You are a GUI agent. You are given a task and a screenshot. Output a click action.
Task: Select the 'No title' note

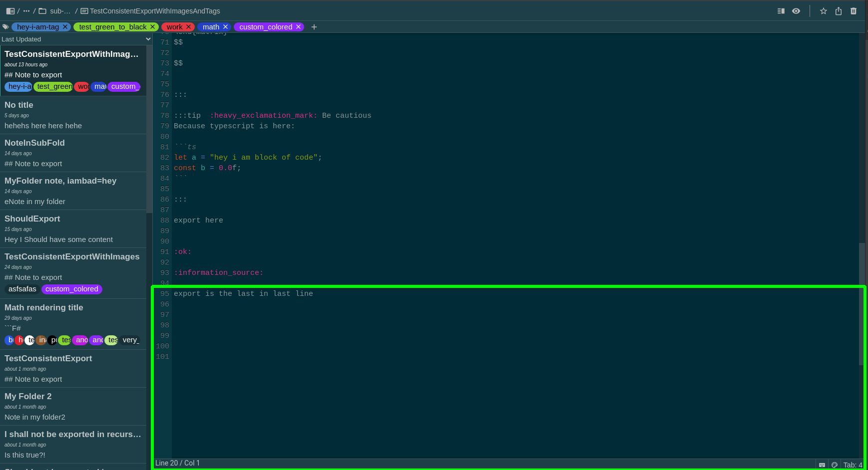coord(73,115)
